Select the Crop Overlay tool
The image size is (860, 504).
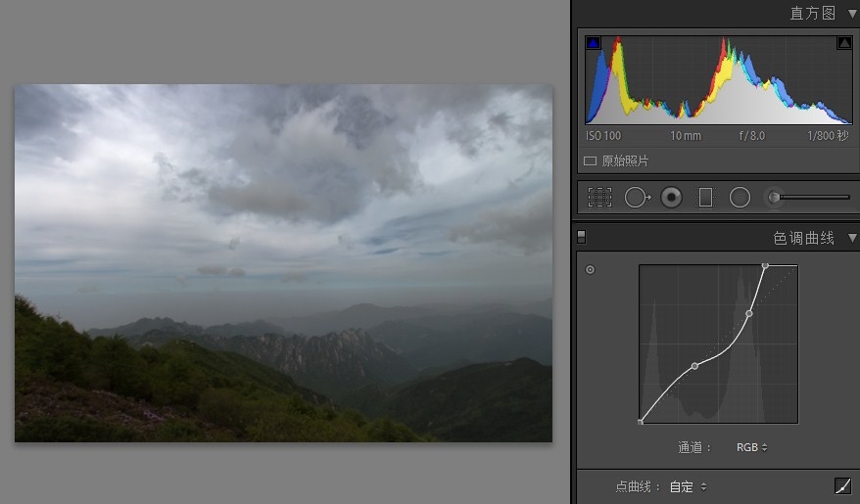[x=599, y=198]
